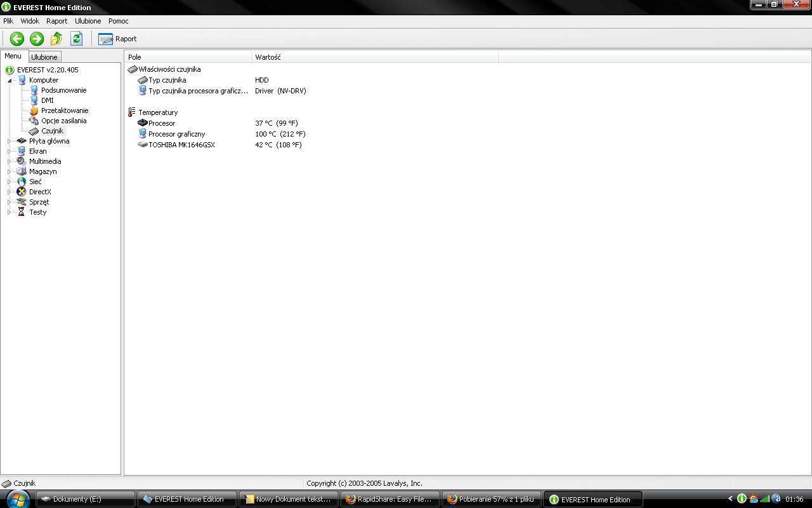Click the Sprzęt hardware icon

pos(22,202)
